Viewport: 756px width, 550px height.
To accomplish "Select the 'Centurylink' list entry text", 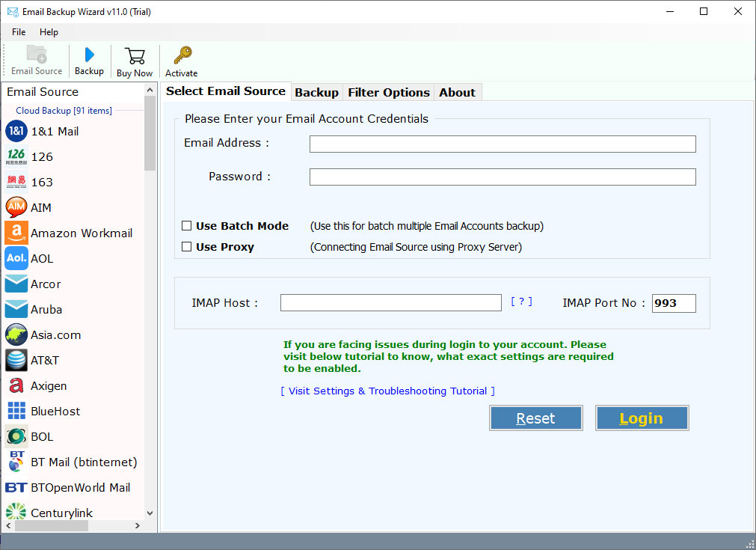I will [x=62, y=513].
